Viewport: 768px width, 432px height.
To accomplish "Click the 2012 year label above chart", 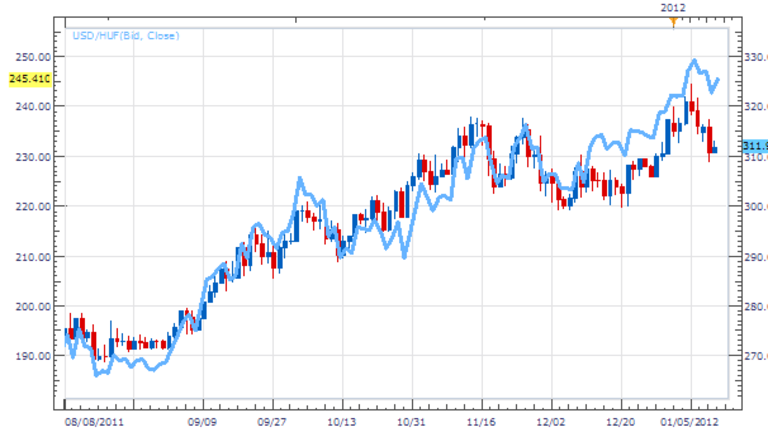I will tap(672, 7).
